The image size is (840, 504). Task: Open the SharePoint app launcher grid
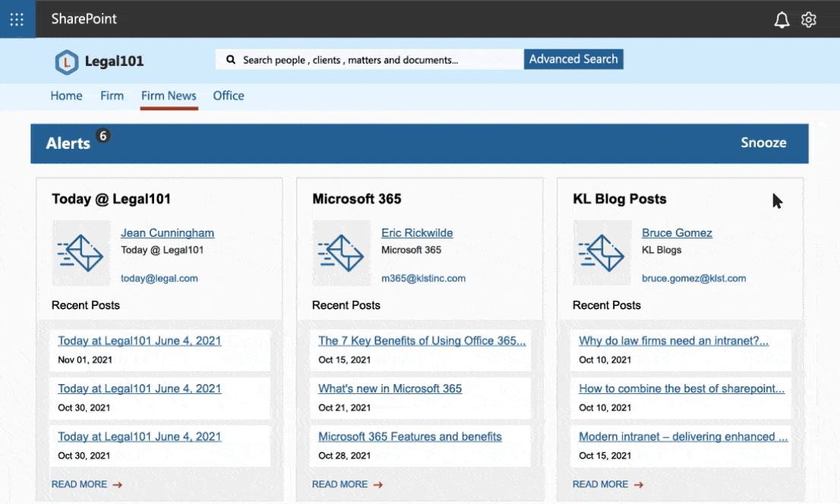(17, 19)
